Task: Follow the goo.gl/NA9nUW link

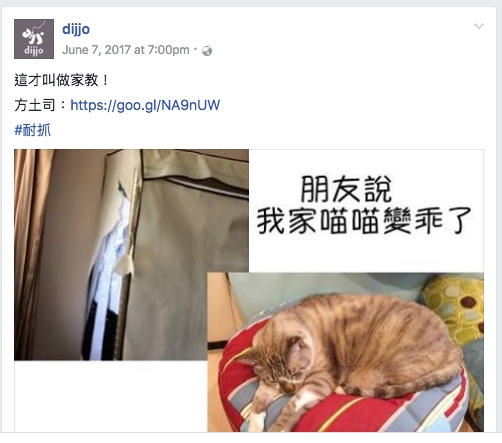Action: 145,105
